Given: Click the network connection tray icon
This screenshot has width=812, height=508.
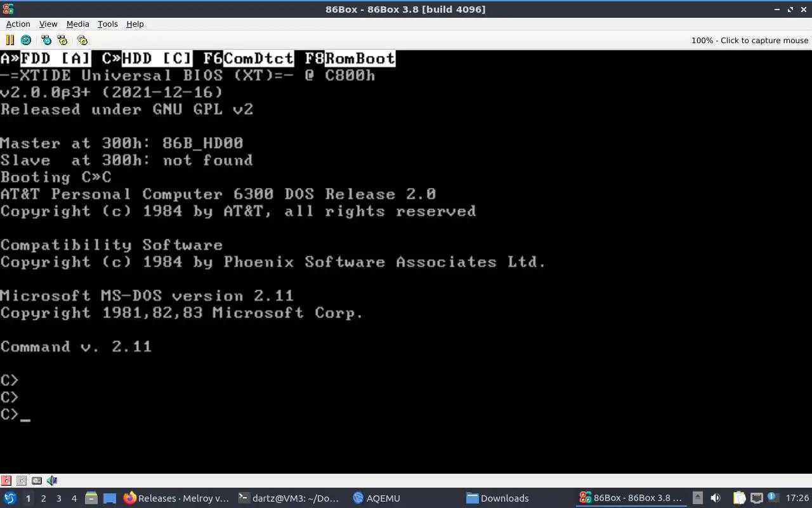Looking at the screenshot, I should [756, 498].
